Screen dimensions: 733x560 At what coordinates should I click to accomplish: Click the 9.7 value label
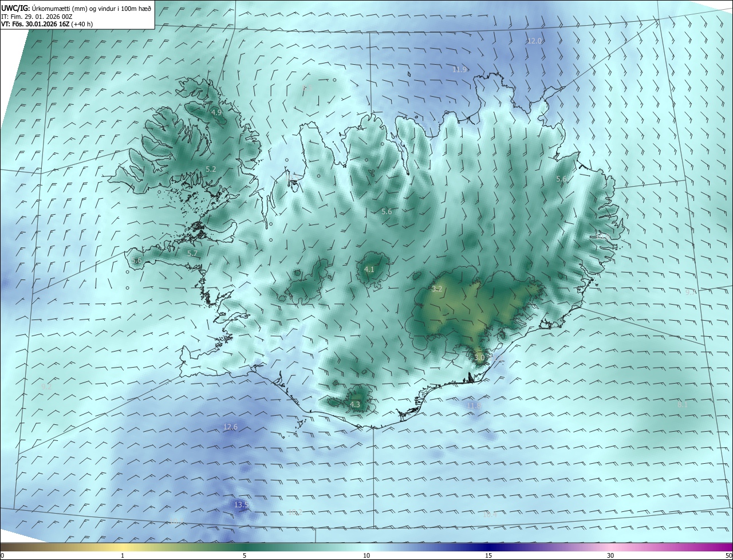pos(691,291)
